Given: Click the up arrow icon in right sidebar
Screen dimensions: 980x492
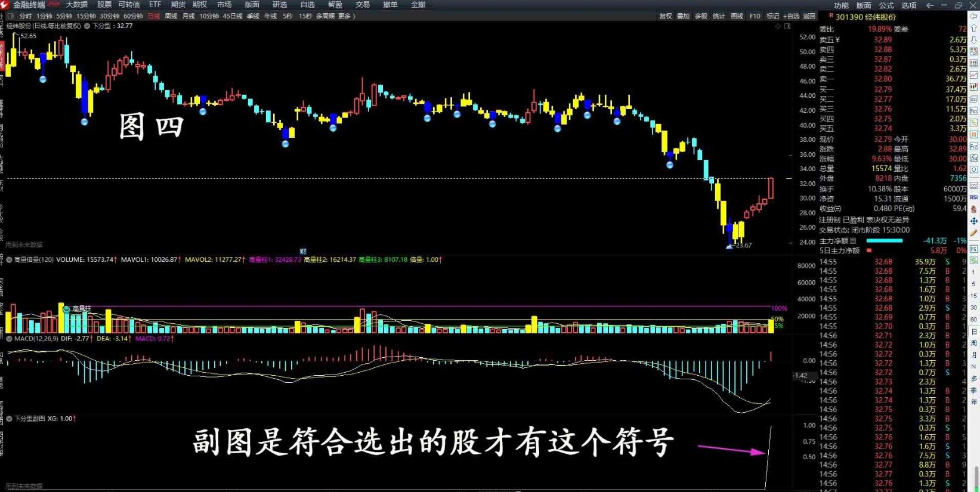Looking at the screenshot, I should [973, 28].
